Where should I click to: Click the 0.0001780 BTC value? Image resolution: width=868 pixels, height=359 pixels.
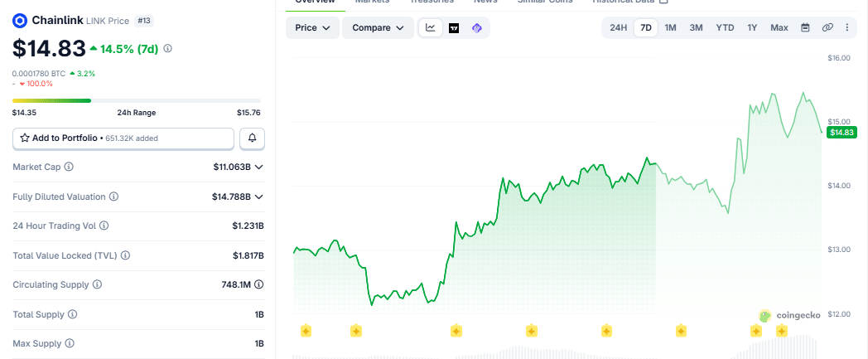[39, 73]
